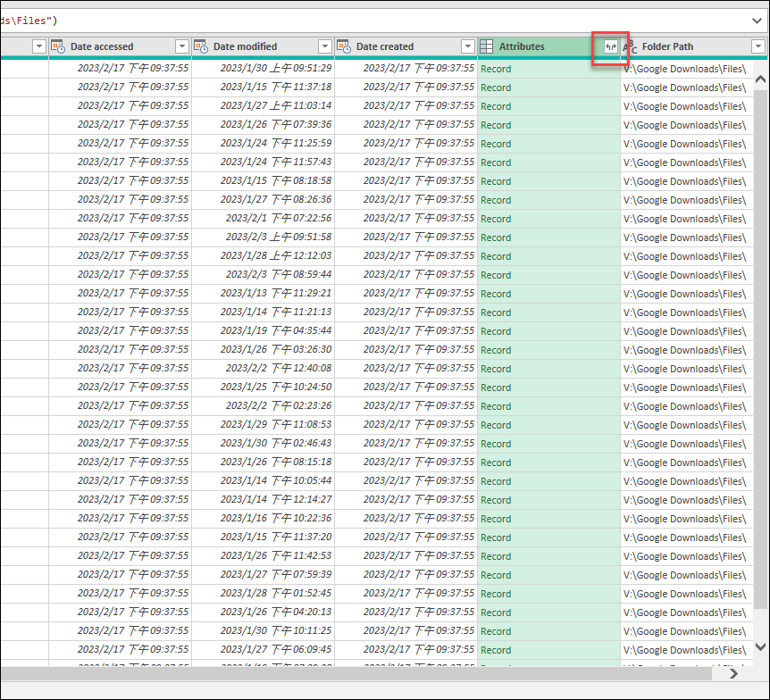Expand the formula bar with the chevron
This screenshot has height=700, width=770.
pyautogui.click(x=757, y=21)
